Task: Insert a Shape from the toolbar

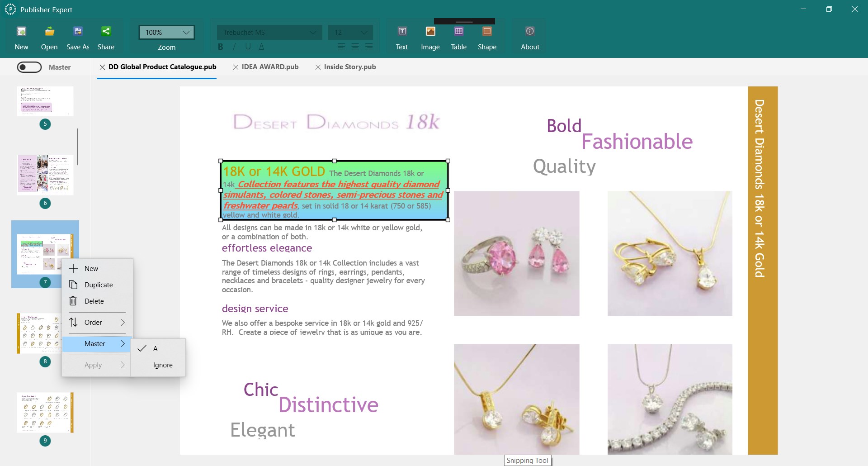Action: coord(487,31)
